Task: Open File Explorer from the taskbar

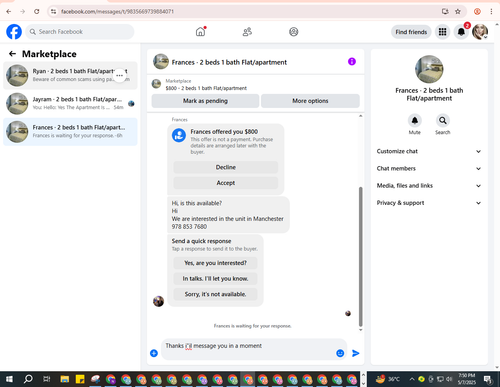Action: point(64,379)
